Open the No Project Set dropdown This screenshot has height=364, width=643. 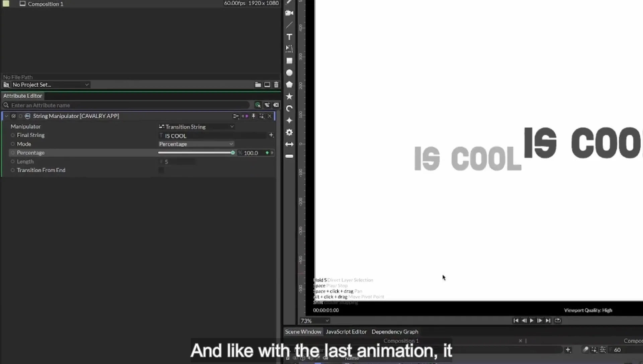tap(50, 85)
